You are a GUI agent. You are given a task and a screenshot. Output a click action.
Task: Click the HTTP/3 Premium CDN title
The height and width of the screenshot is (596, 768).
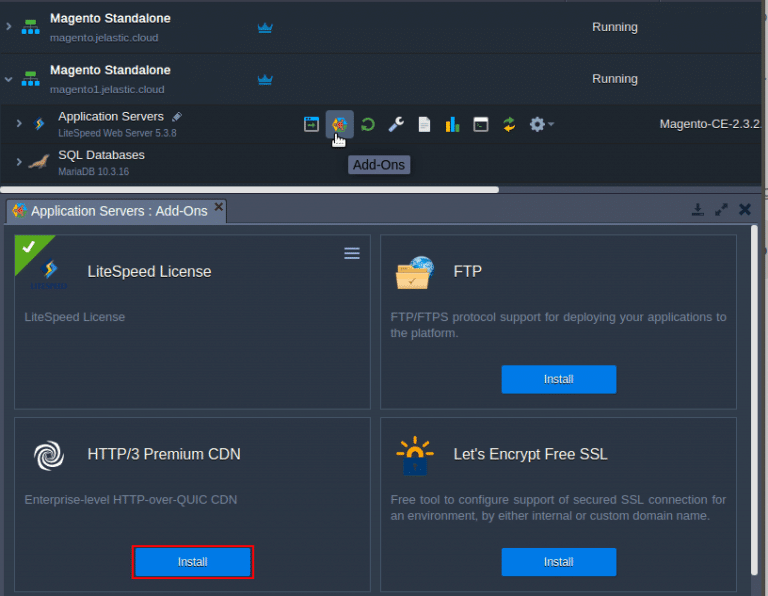click(164, 454)
